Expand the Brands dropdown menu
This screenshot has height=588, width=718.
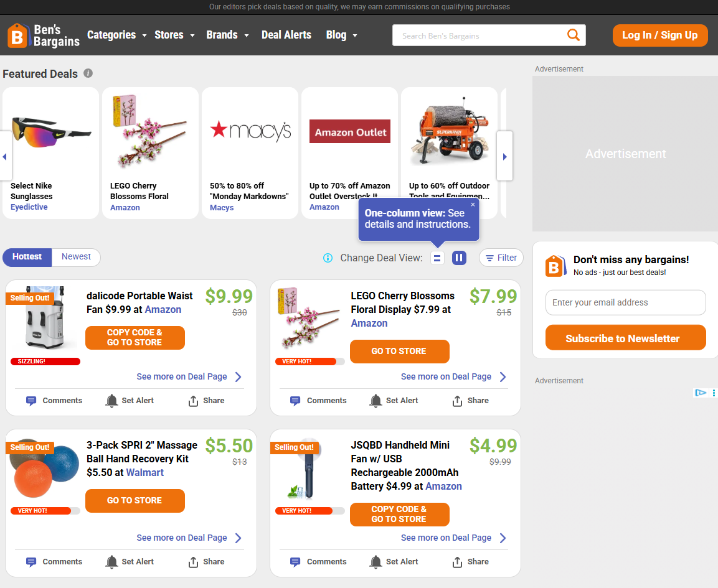[x=227, y=35]
